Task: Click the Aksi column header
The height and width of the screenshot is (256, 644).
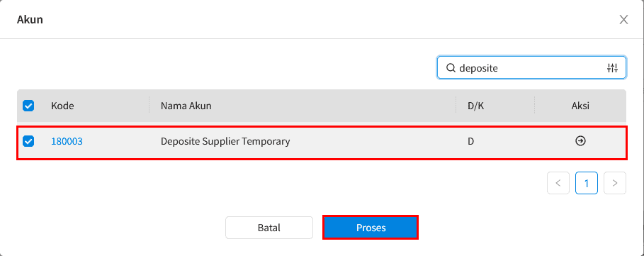Action: tap(580, 106)
